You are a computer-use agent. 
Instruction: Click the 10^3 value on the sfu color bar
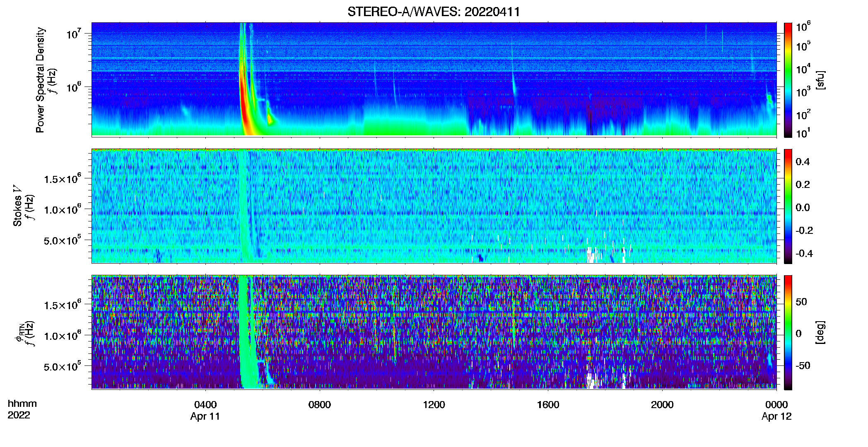[803, 91]
